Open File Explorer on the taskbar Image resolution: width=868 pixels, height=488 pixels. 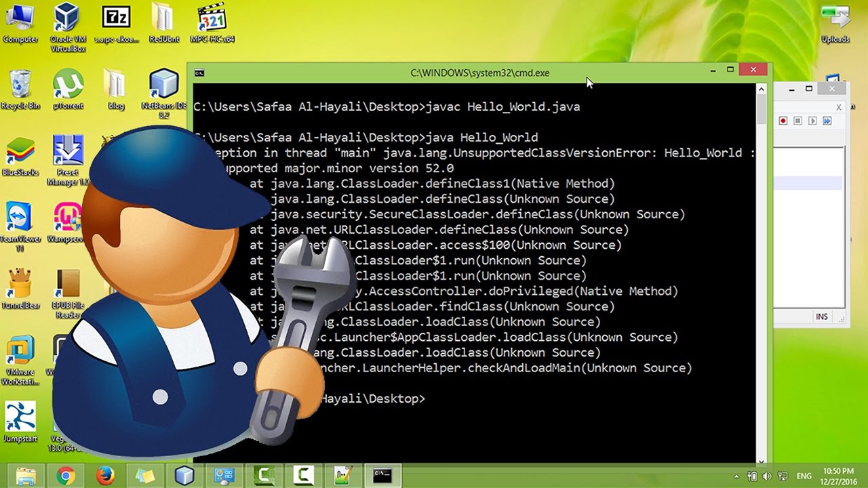(x=26, y=476)
